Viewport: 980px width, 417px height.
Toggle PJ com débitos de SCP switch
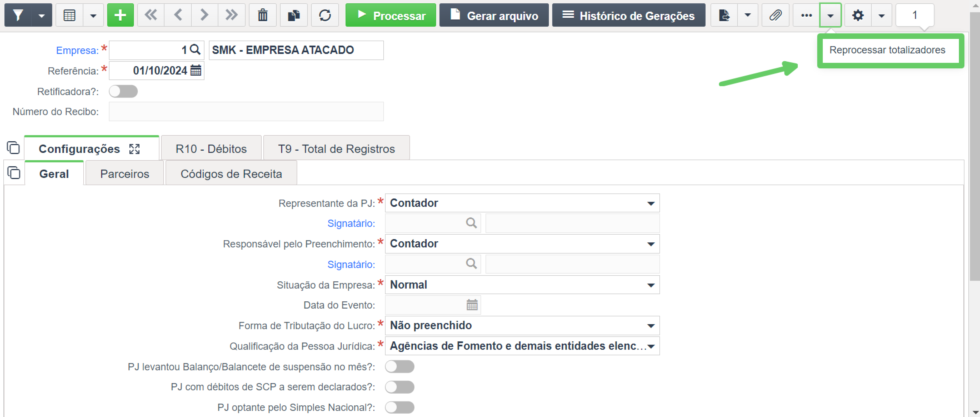[x=399, y=387]
